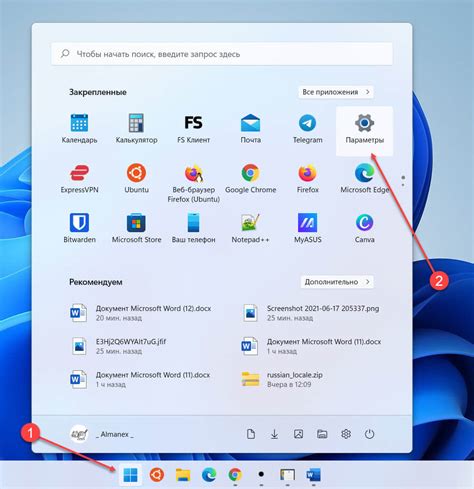Open the white notepad app on taskbar
The height and width of the screenshot is (489, 474).
coord(287,475)
